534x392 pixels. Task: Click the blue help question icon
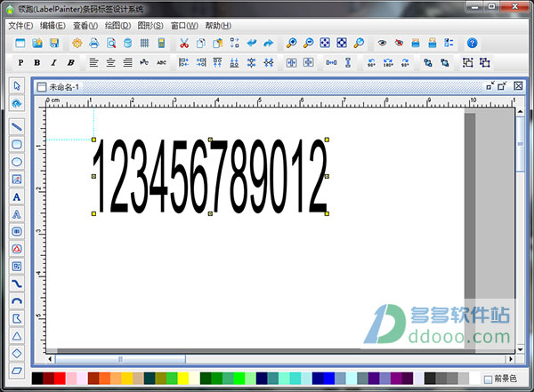pos(472,43)
